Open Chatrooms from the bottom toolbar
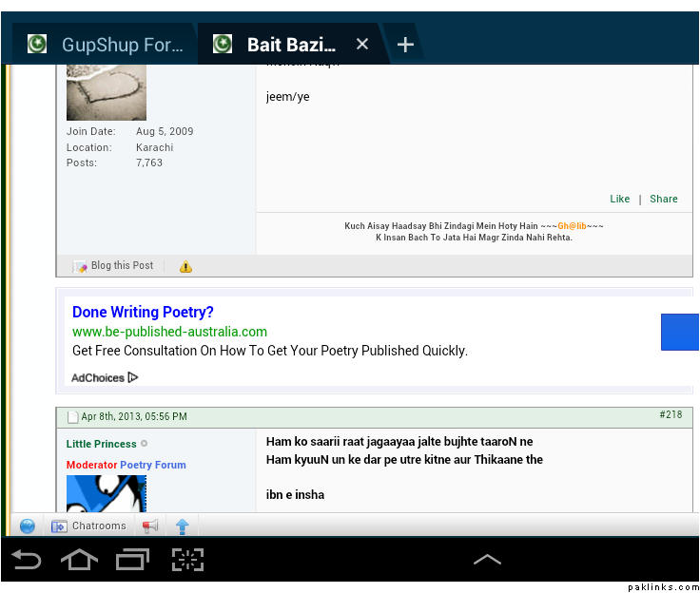 [x=89, y=526]
